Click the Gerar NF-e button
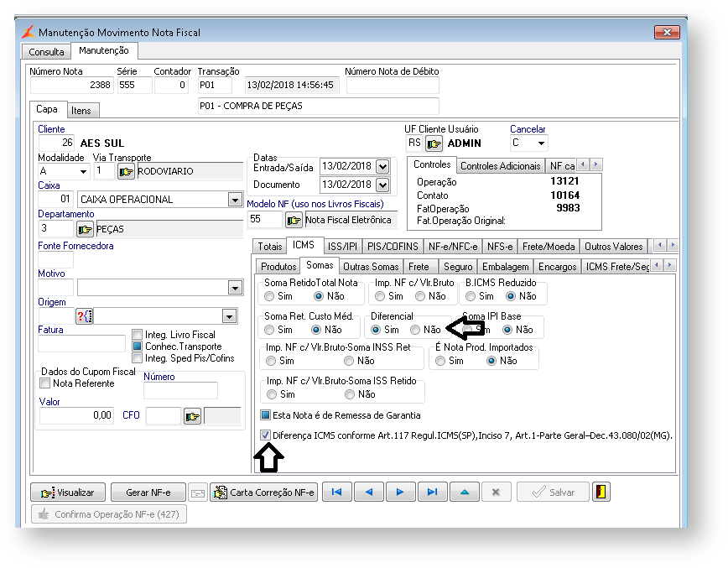Viewport: 728px width, 568px height. (x=148, y=492)
